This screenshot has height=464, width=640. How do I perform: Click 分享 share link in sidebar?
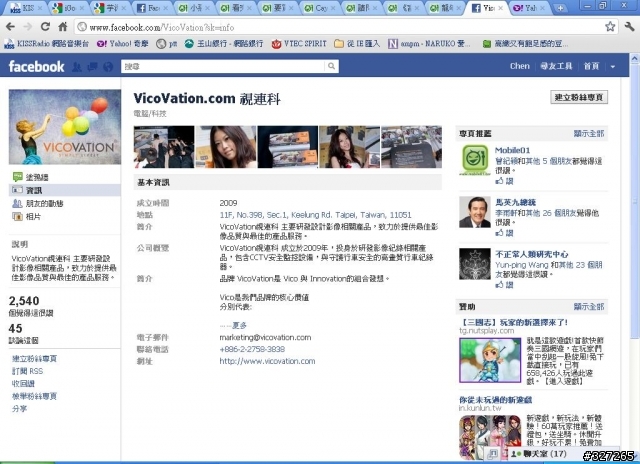click(19, 408)
